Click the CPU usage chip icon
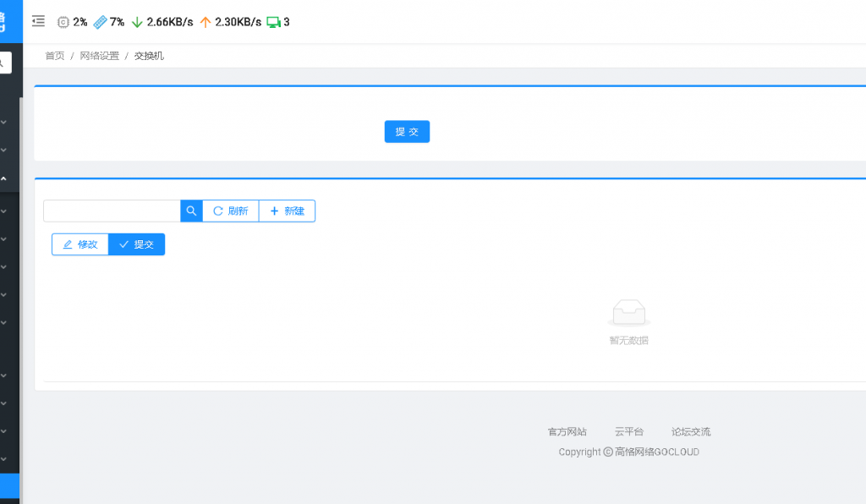The height and width of the screenshot is (504, 866). coord(63,22)
